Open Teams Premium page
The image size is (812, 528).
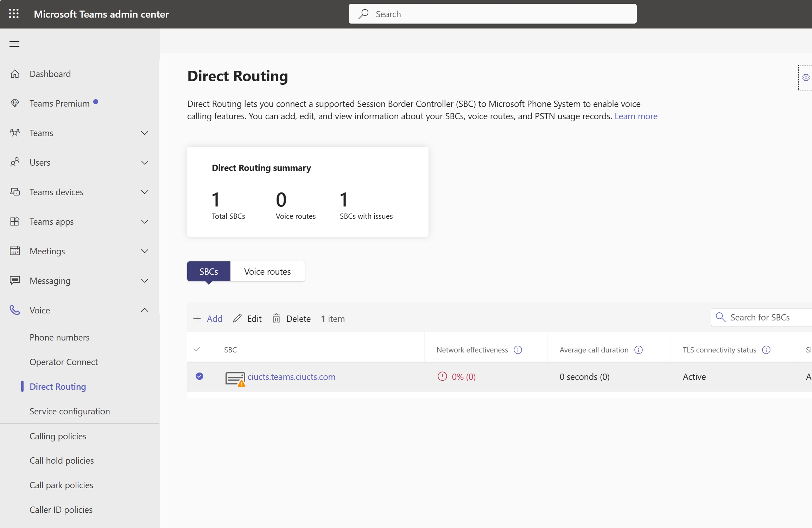59,103
